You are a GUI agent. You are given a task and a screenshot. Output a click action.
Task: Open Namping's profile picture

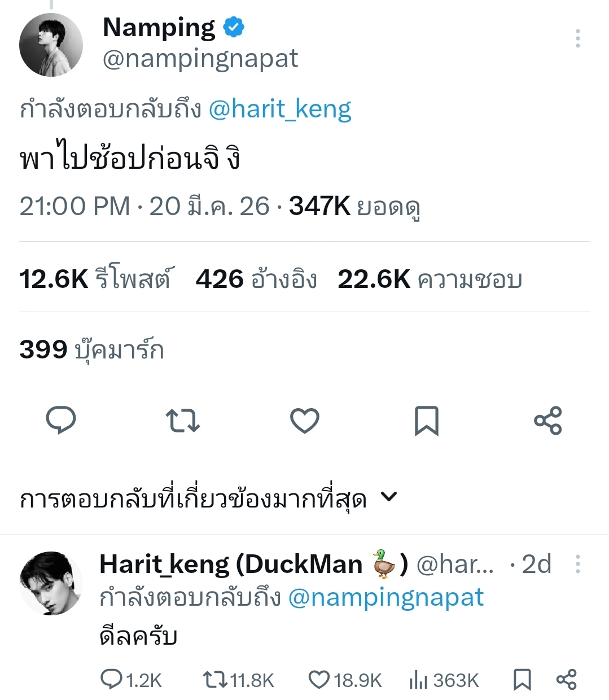click(51, 45)
